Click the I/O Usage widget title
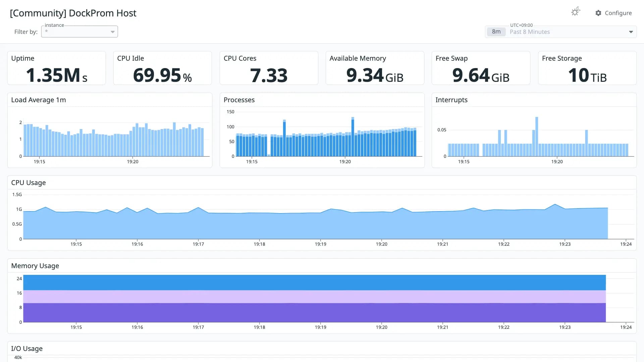 click(x=27, y=349)
